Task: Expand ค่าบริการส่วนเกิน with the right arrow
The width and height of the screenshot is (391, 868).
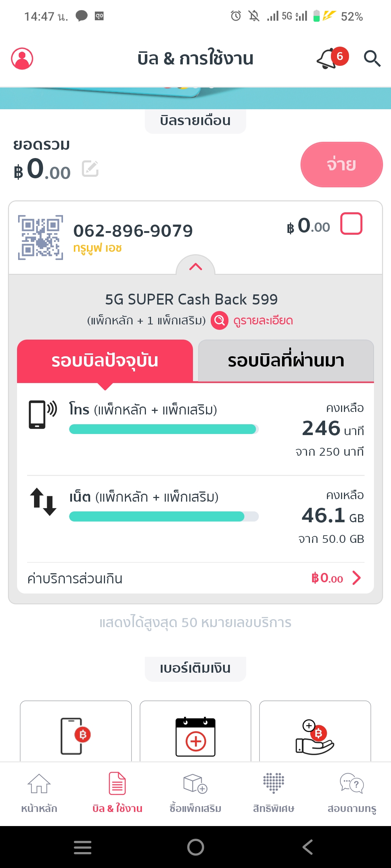Action: (x=356, y=578)
